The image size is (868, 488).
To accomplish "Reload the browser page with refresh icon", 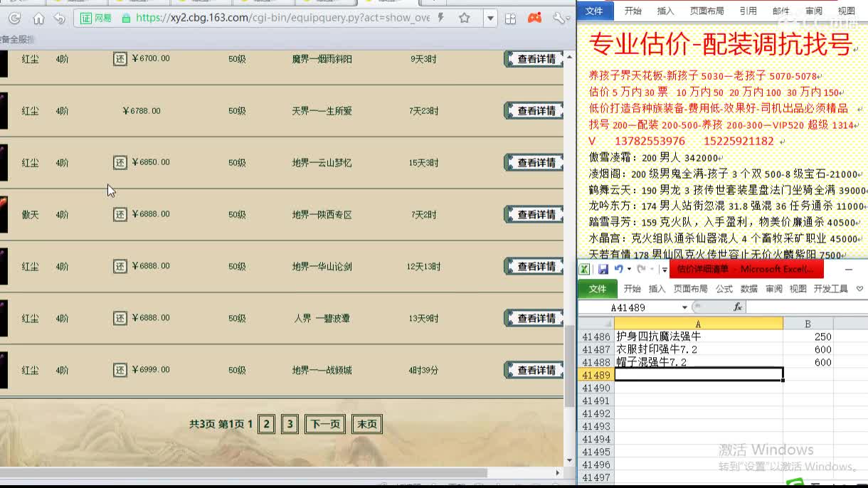I will click(x=14, y=18).
